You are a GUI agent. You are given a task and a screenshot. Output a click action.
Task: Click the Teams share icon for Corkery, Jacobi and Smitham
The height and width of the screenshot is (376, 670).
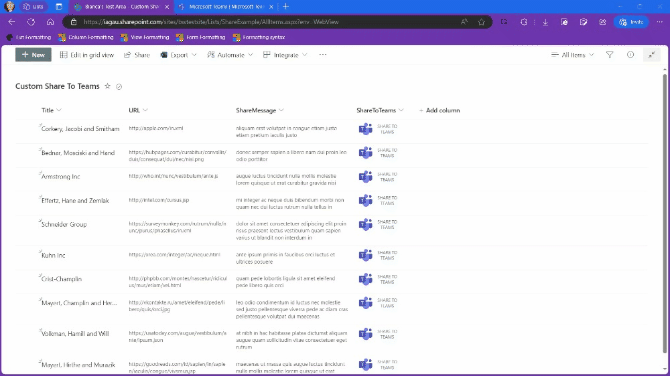tap(365, 129)
